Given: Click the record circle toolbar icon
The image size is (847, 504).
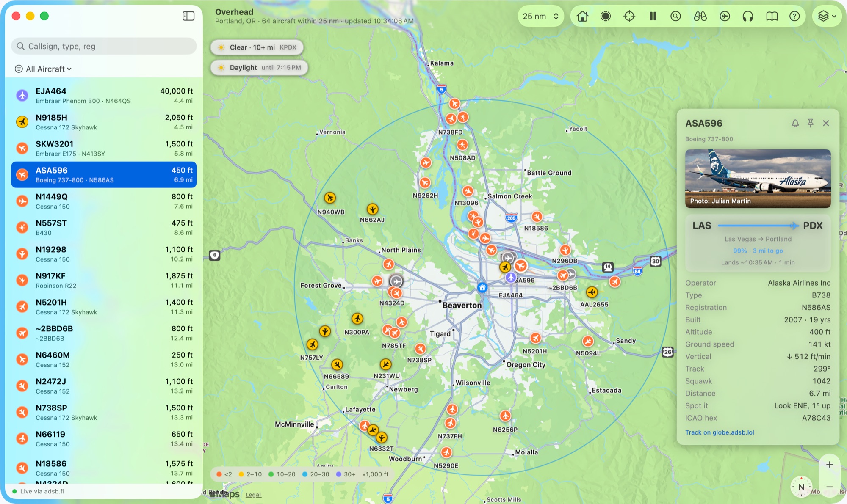Looking at the screenshot, I should pyautogui.click(x=606, y=16).
